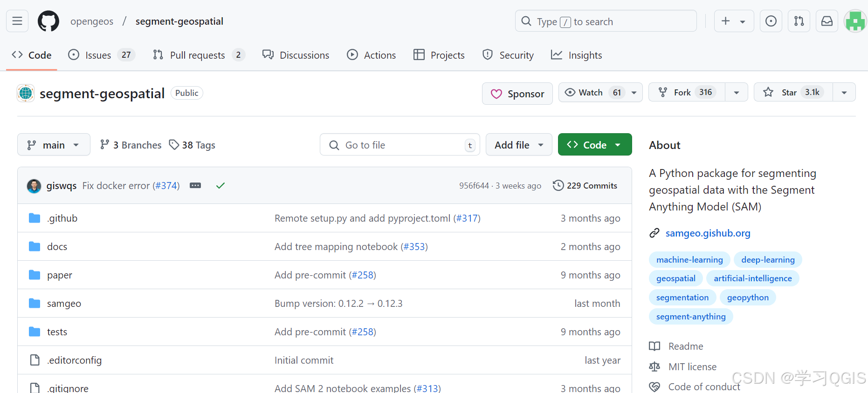Click the Go to file search box
Image resolution: width=868 pixels, height=393 pixels.
click(x=400, y=145)
